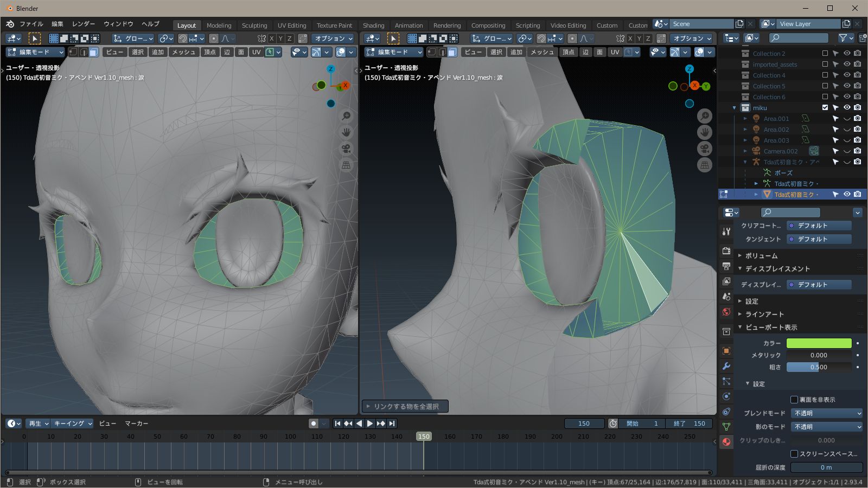This screenshot has width=868, height=488.
Task: Click the zoom gizmo in the left viewport
Action: (346, 116)
